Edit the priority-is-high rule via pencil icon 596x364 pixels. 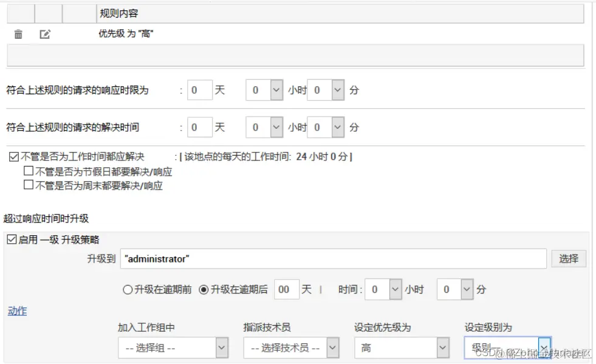coord(45,34)
